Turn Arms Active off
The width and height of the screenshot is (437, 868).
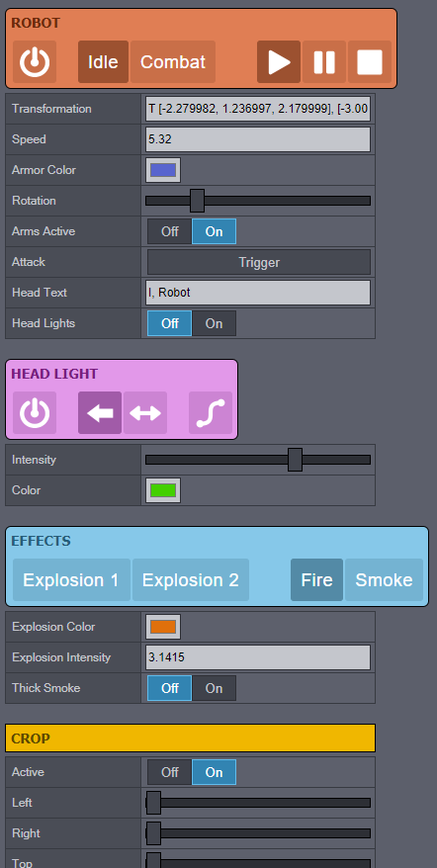169,231
